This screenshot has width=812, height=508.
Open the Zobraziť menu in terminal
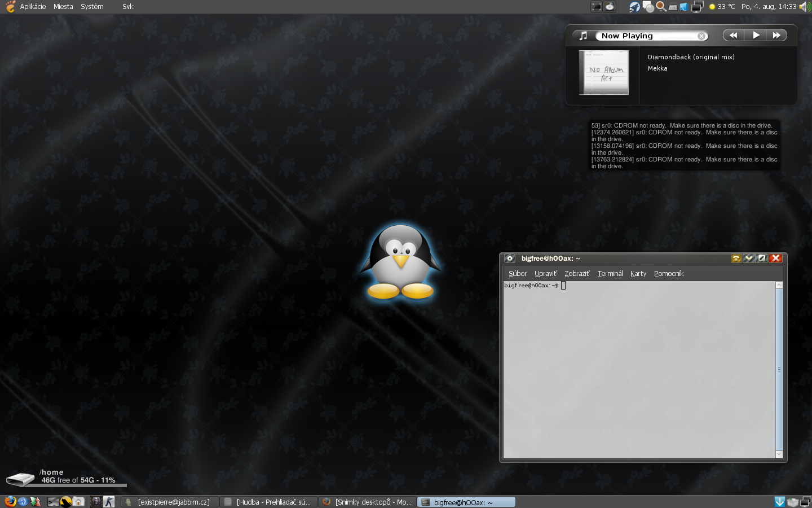tap(577, 274)
